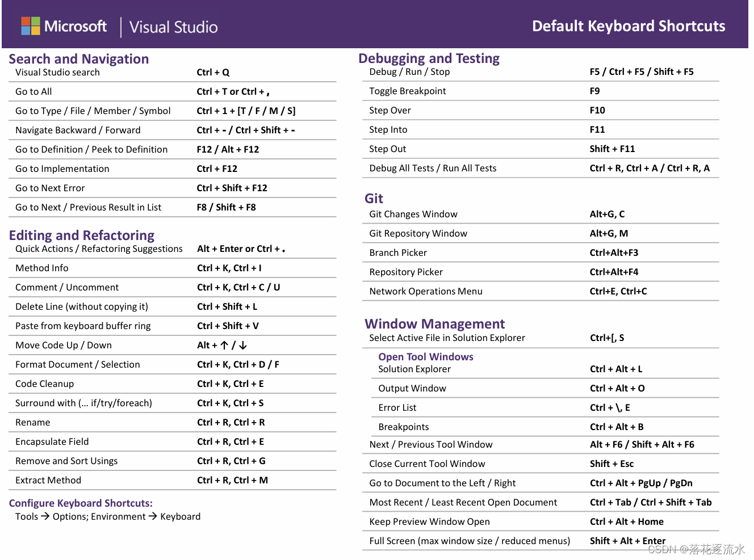Click the Ctrl + Shift + F12 shortcut
Image resolution: width=754 pixels, height=560 pixels.
pos(232,188)
